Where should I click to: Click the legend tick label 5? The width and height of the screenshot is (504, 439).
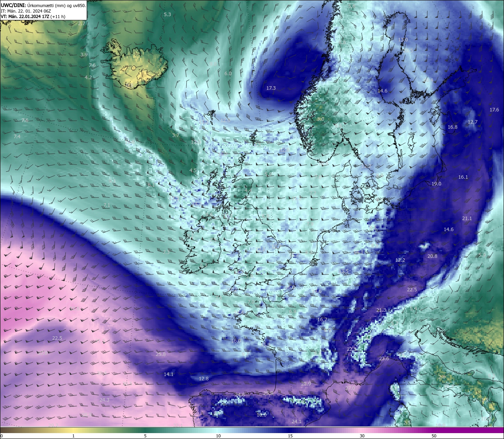pos(145,436)
